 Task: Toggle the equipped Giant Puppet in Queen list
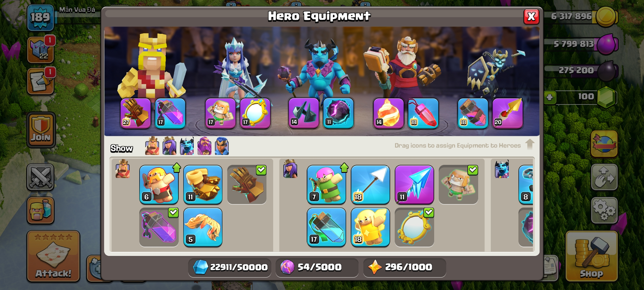pos(458,184)
